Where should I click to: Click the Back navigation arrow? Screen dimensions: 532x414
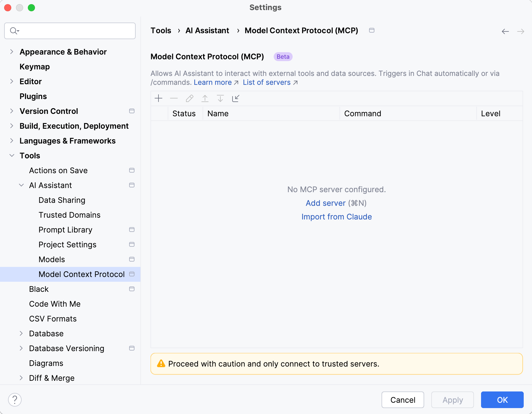click(x=505, y=31)
